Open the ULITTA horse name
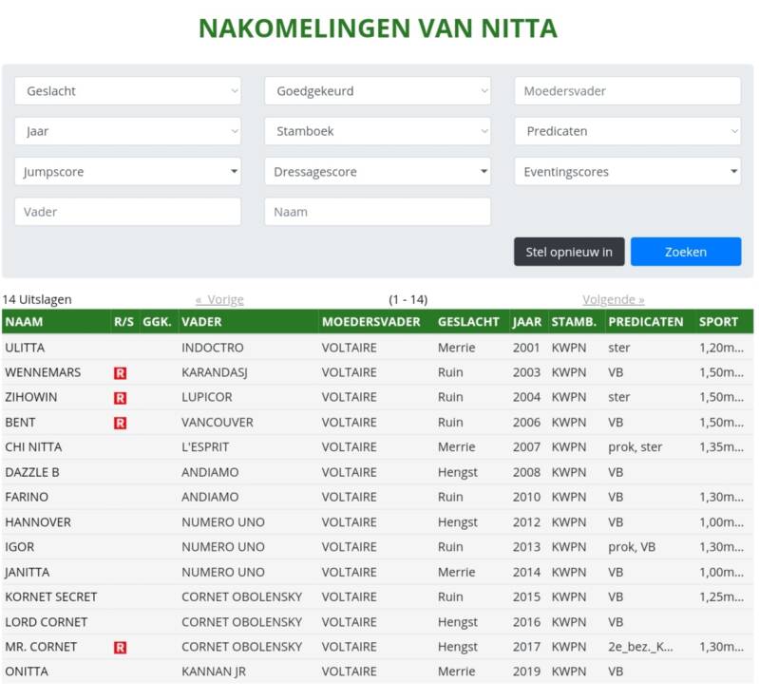 pos(25,348)
